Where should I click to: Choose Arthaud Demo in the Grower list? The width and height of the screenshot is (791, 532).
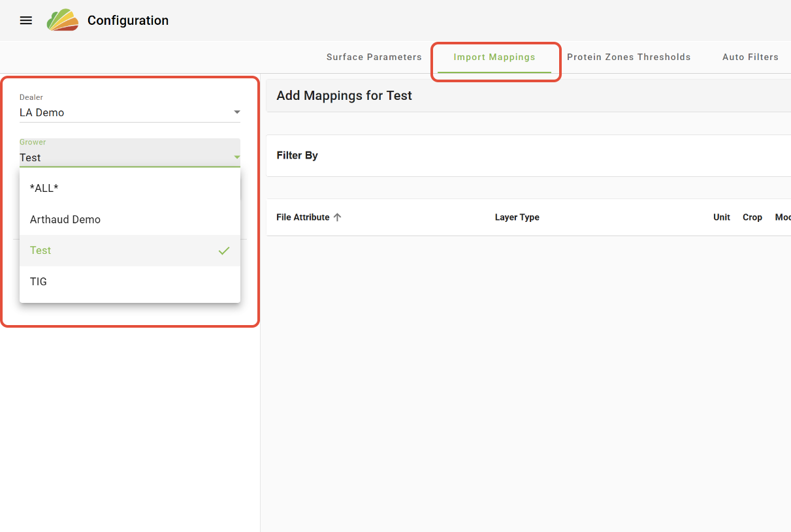(65, 219)
